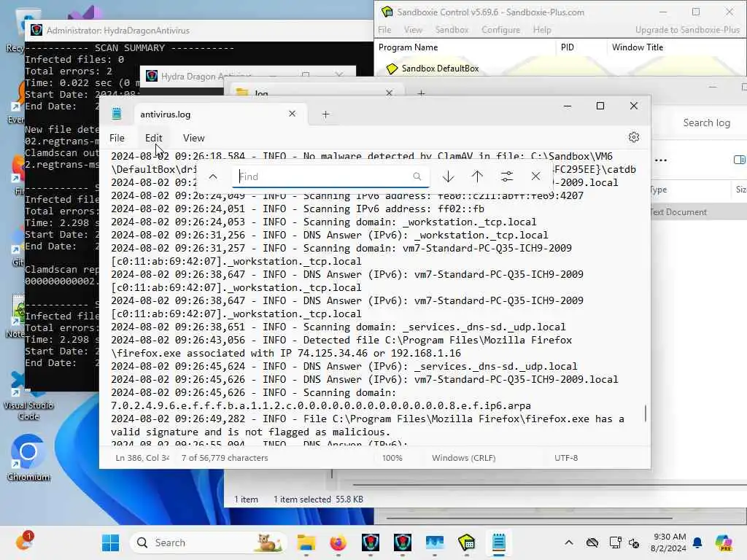Open Visual Studio Code desktop shortcut

28,396
